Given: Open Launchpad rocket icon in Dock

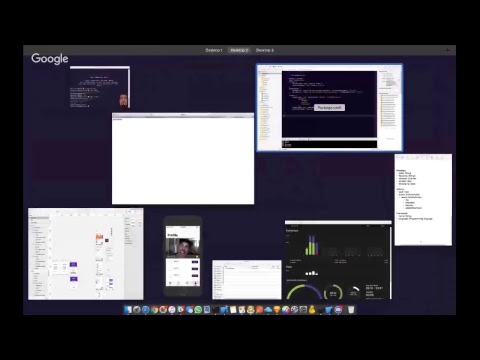Looking at the screenshot, I should 137,310.
